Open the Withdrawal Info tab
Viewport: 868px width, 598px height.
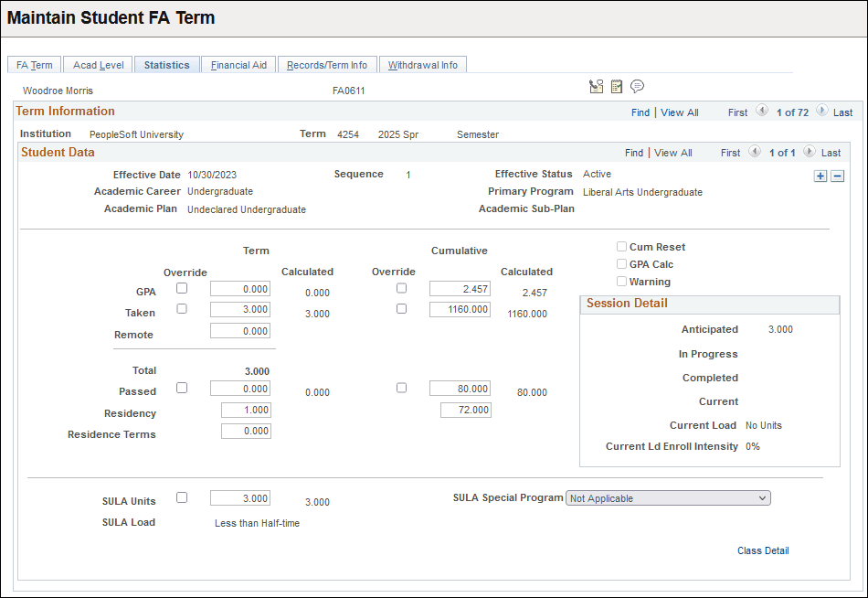coord(423,64)
